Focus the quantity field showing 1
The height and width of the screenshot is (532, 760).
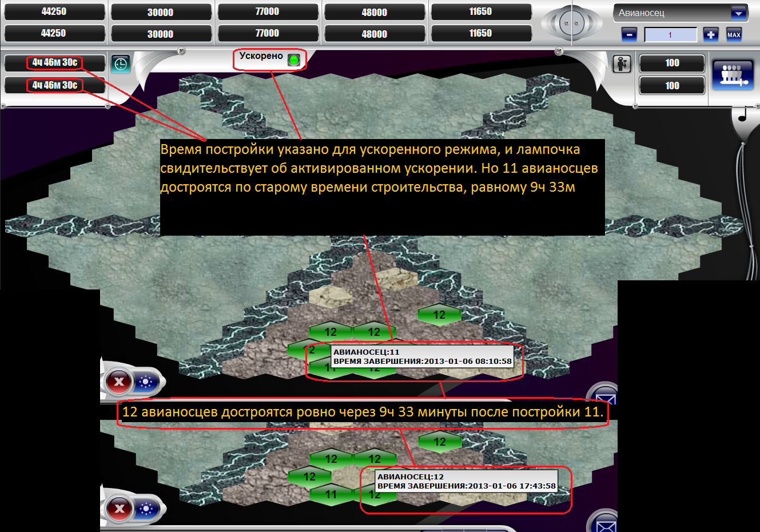(670, 35)
